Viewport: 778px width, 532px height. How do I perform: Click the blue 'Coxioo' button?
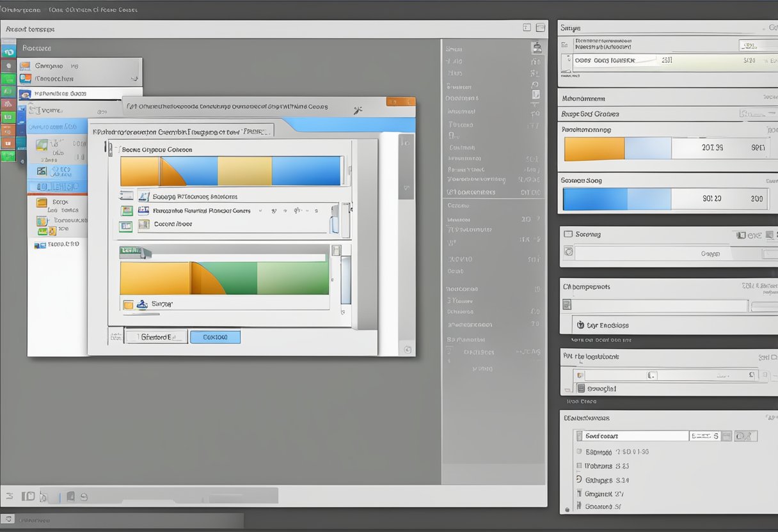tap(215, 337)
